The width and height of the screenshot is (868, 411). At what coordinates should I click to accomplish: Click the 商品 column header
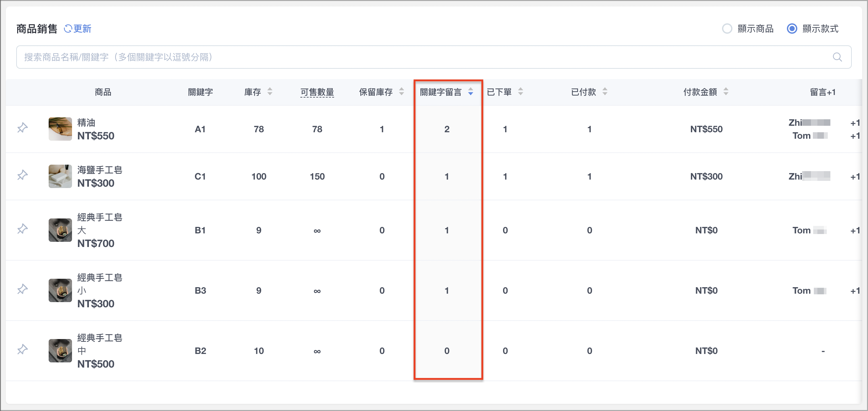tap(103, 92)
